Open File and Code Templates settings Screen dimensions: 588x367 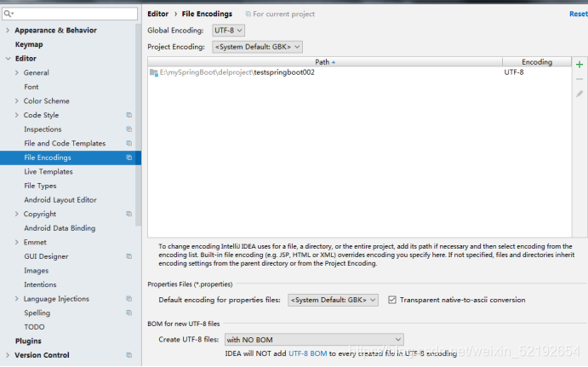65,143
